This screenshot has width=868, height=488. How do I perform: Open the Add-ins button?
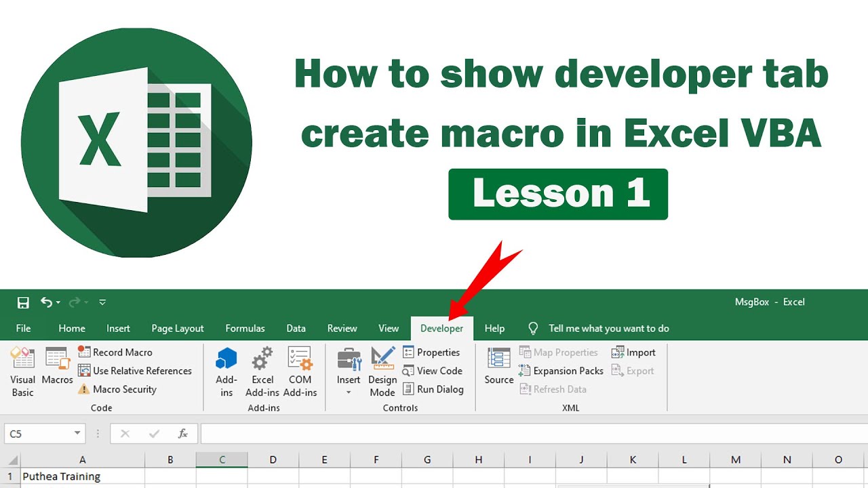[226, 371]
